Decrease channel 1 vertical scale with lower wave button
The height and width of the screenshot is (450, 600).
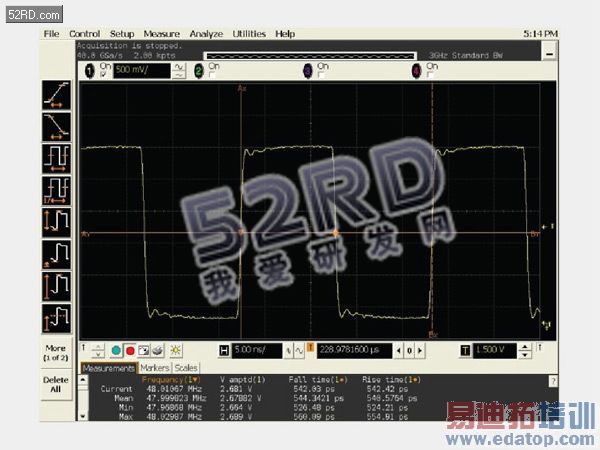point(179,75)
